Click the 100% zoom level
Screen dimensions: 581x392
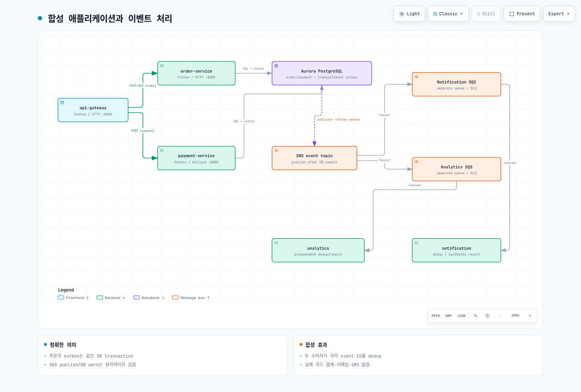click(x=515, y=316)
